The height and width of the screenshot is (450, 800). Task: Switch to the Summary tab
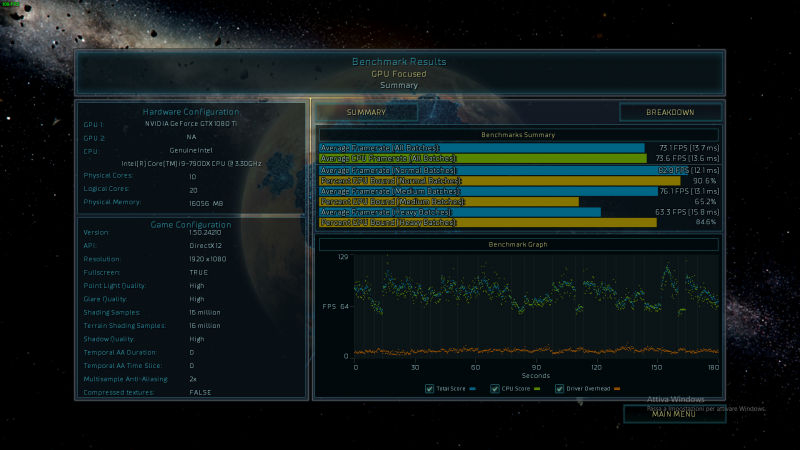(x=366, y=112)
